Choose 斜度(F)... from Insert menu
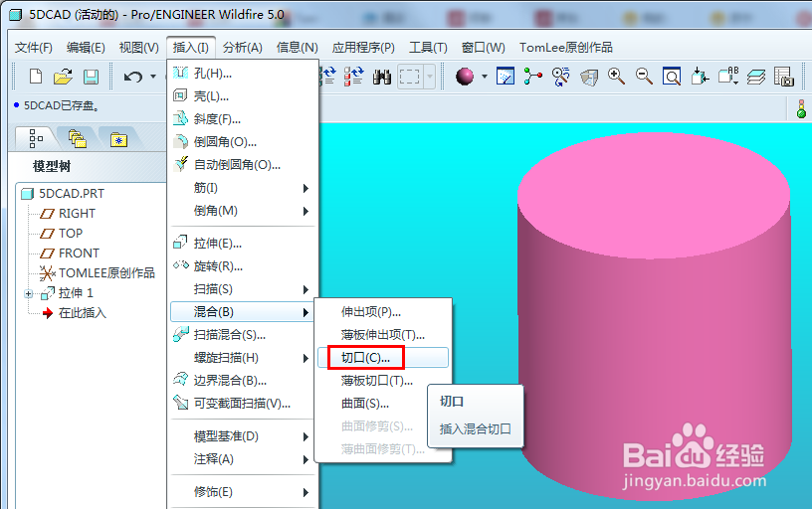Screen dimensions: 812x509 pos(243,119)
